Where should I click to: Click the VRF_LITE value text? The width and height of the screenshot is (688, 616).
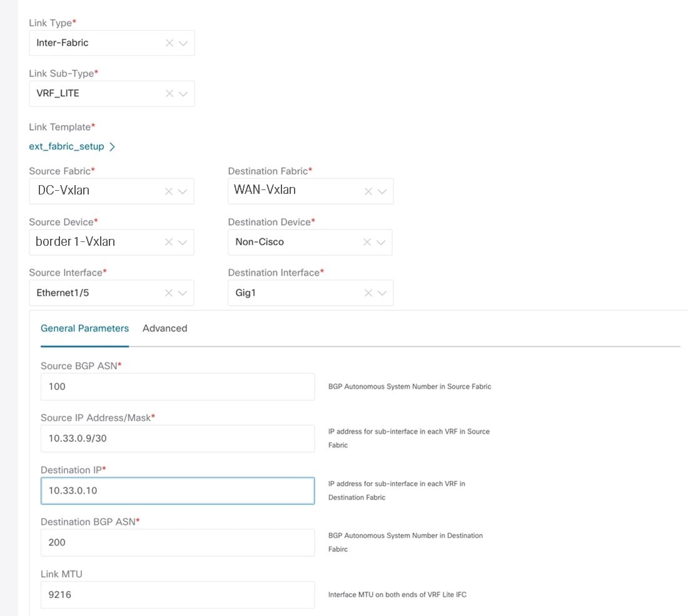pos(58,93)
